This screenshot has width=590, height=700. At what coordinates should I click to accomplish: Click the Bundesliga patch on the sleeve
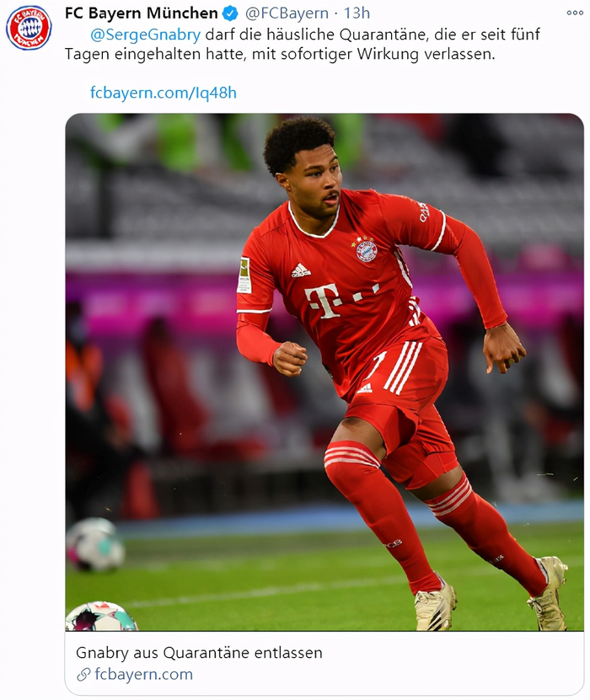point(244,275)
